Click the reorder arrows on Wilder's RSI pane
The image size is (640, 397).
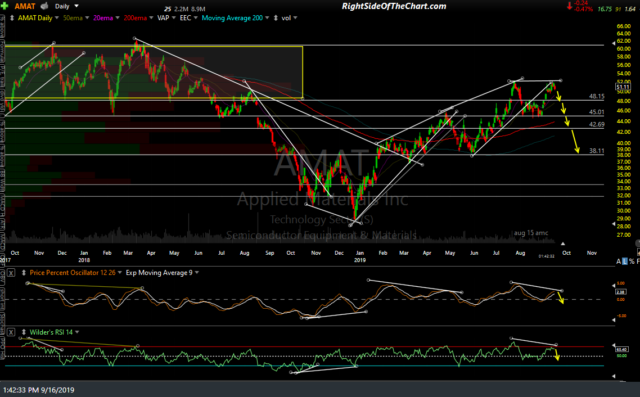click(x=24, y=332)
